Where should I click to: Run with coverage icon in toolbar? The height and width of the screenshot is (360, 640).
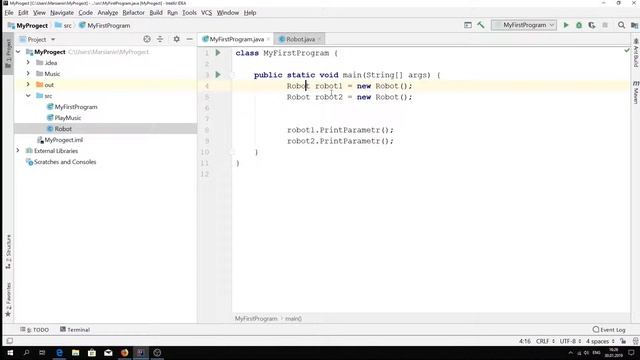click(592, 25)
